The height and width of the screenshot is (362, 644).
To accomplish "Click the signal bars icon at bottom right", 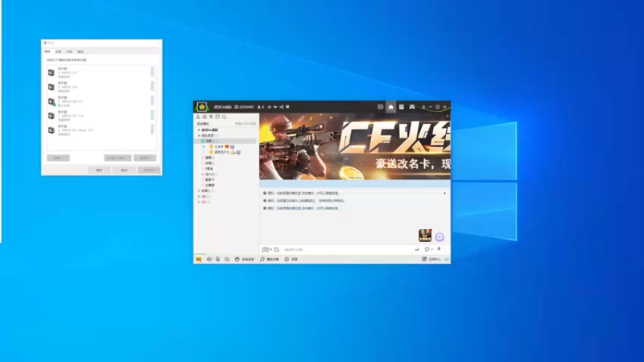I will (x=447, y=259).
